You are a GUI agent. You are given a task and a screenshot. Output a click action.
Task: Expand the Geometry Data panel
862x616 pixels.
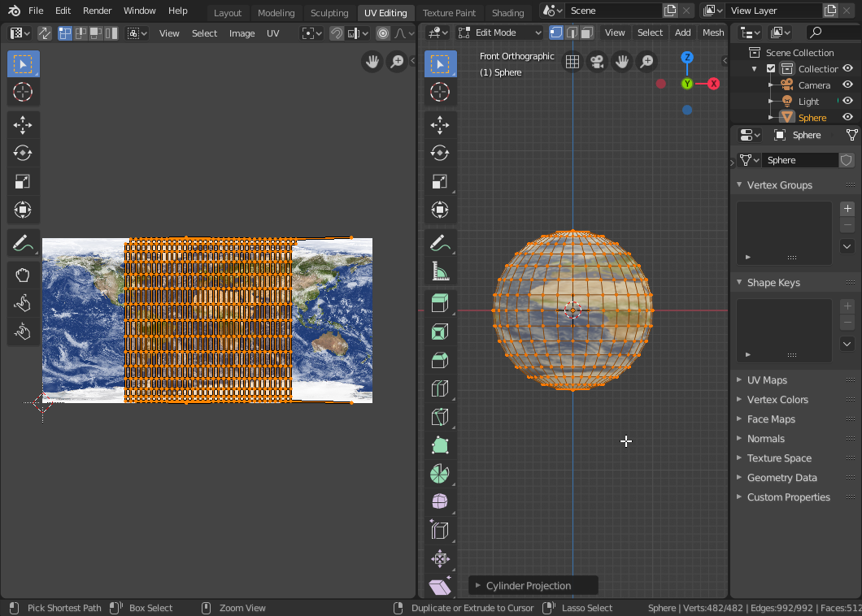tap(781, 478)
